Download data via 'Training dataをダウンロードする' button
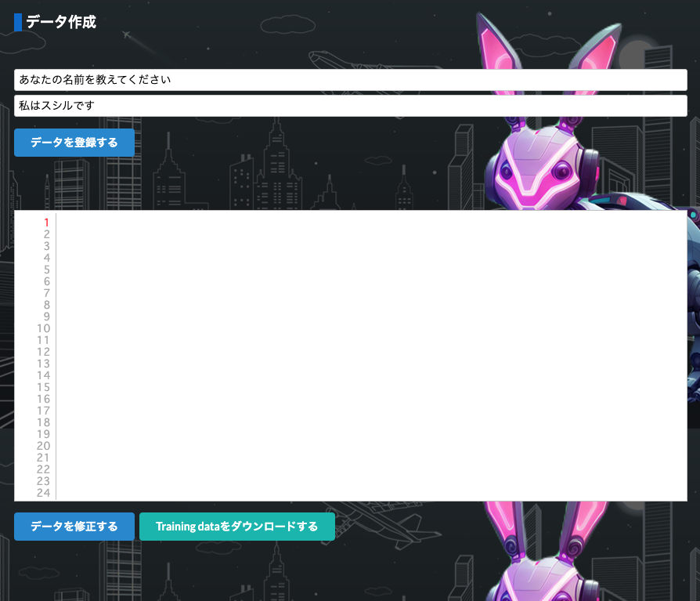 [236, 527]
